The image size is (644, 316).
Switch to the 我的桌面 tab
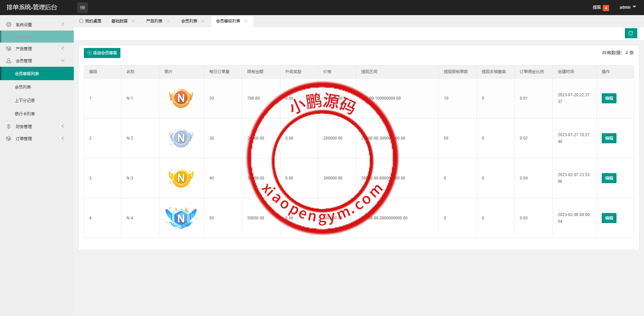(90, 21)
